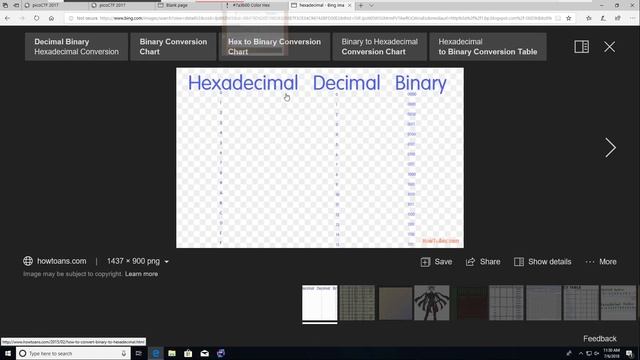Open Windows Start button
Image resolution: width=640 pixels, height=360 pixels.
pos(8,353)
